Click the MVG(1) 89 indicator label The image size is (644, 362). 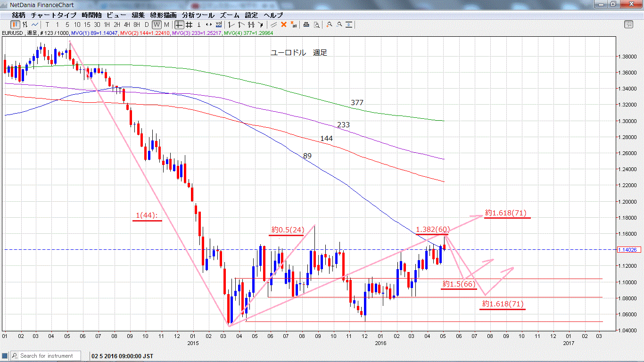93,33
